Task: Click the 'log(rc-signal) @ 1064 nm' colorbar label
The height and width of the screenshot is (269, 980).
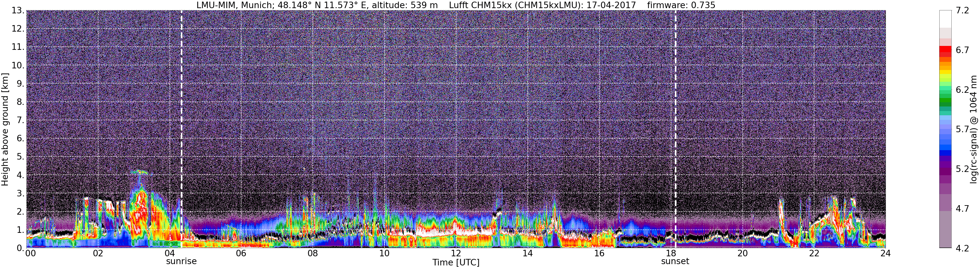Action: [973, 129]
